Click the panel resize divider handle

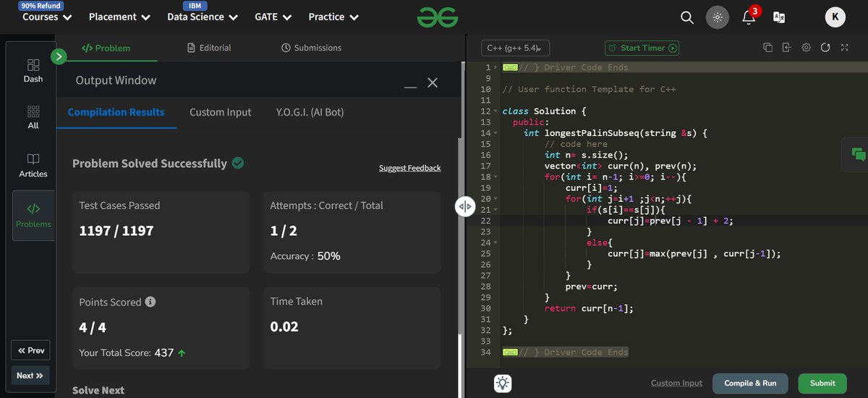[464, 206]
